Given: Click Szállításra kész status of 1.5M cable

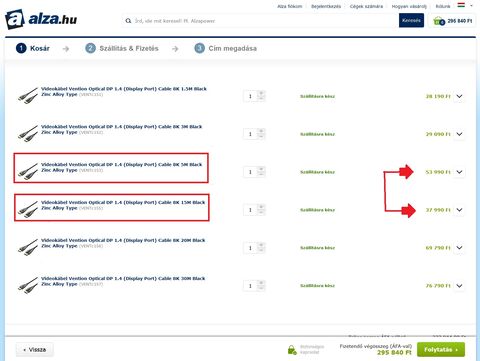Looking at the screenshot, I should (x=317, y=96).
